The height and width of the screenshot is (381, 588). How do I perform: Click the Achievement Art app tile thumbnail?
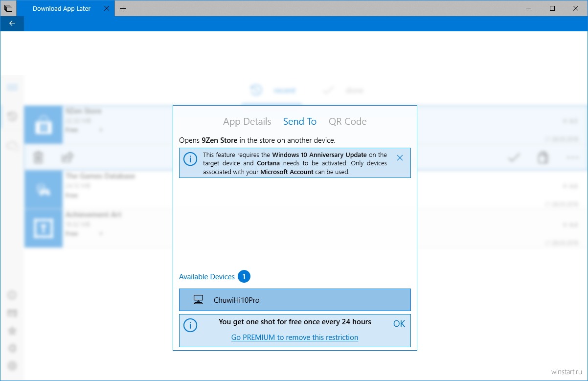(44, 228)
